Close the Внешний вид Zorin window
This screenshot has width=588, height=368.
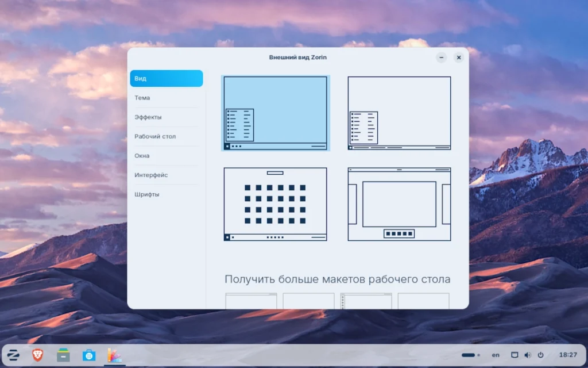click(459, 57)
